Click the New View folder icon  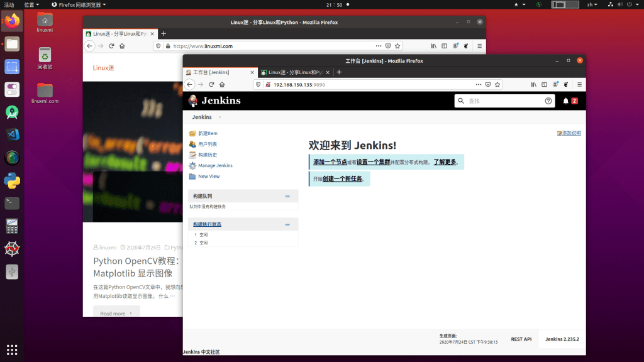coord(192,176)
